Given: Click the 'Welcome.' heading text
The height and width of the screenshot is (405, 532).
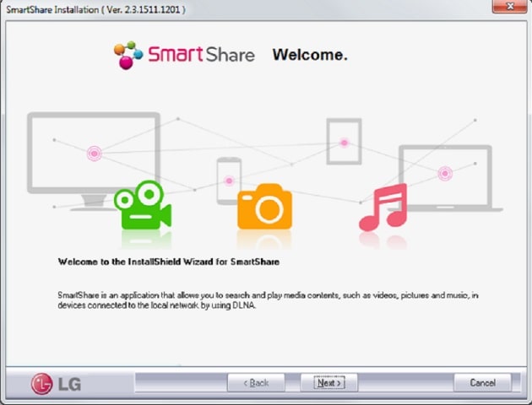Looking at the screenshot, I should pos(310,55).
